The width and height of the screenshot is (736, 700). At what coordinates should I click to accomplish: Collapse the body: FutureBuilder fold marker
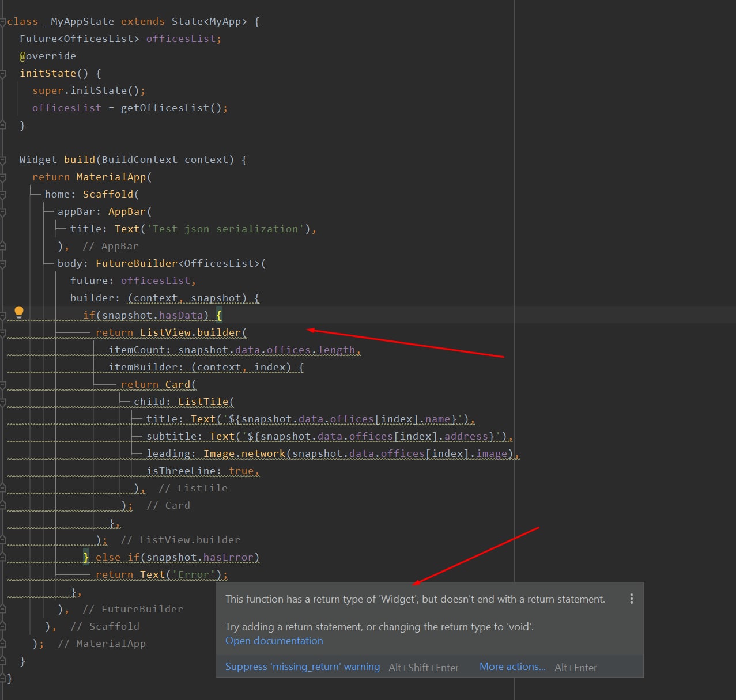(x=3, y=264)
